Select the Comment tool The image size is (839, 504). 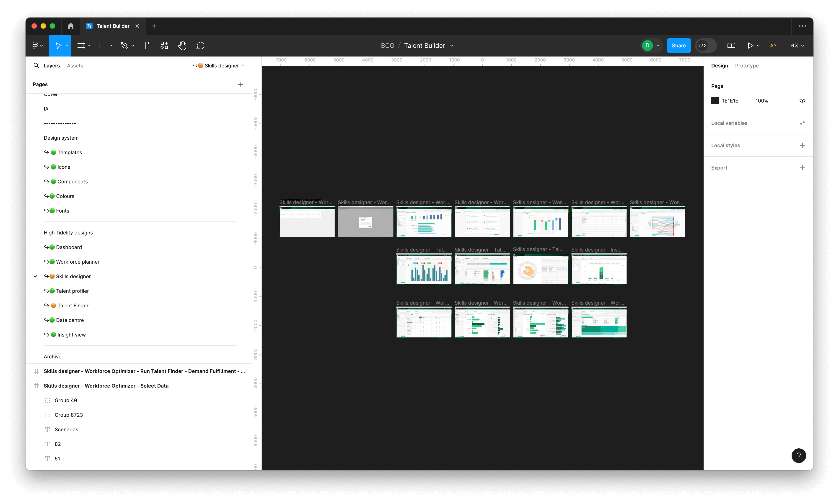[x=200, y=46]
